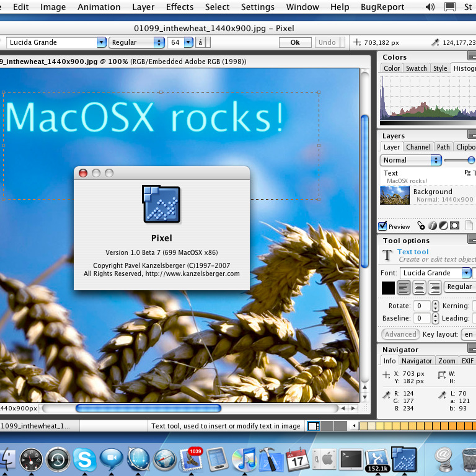Screen dimensions: 476x476
Task: Open Xcode hammer icon in Dock
Action: click(271, 460)
